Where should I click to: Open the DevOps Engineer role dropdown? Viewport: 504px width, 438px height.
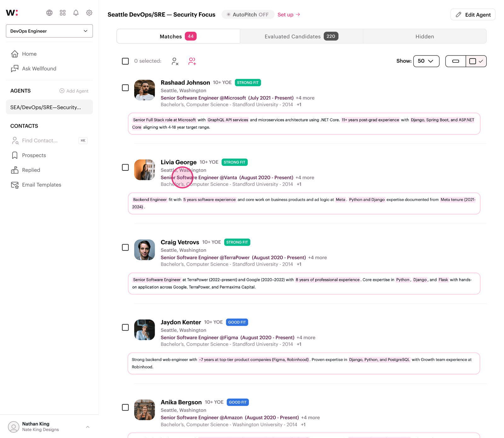coord(49,31)
